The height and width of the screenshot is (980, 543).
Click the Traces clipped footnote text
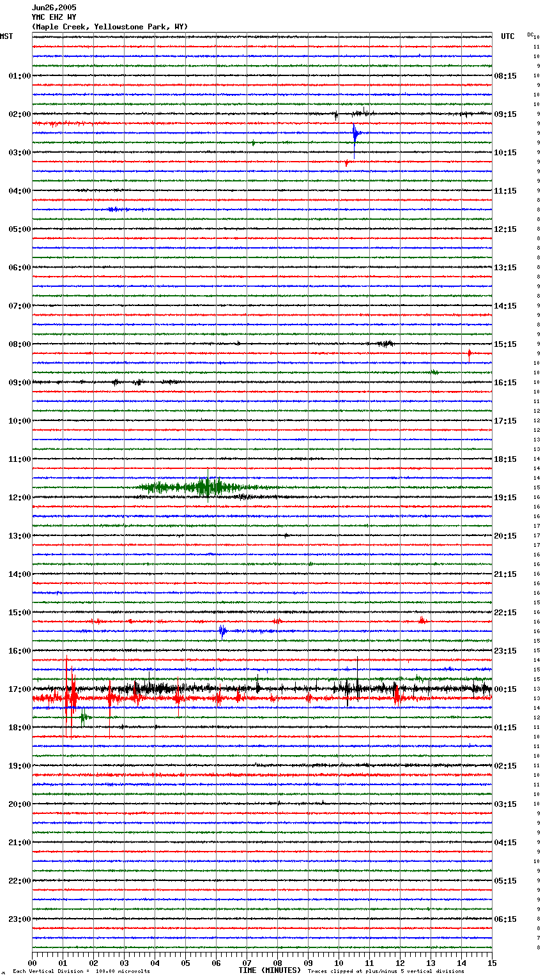[x=386, y=971]
